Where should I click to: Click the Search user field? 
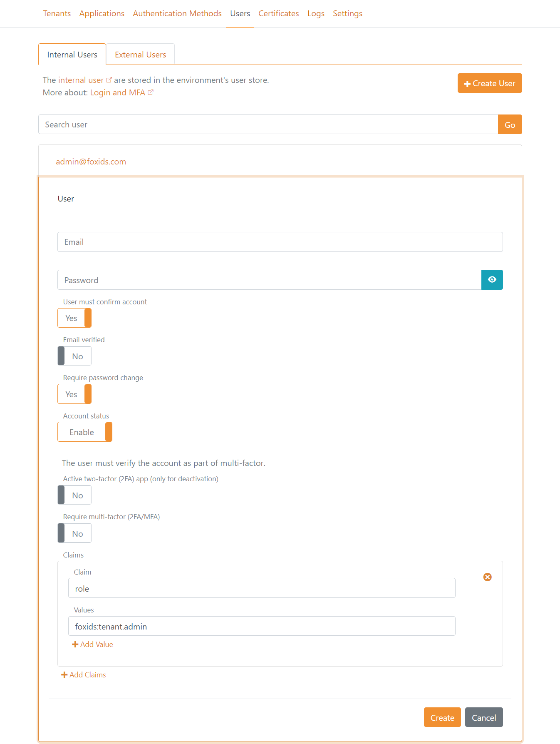coord(268,125)
